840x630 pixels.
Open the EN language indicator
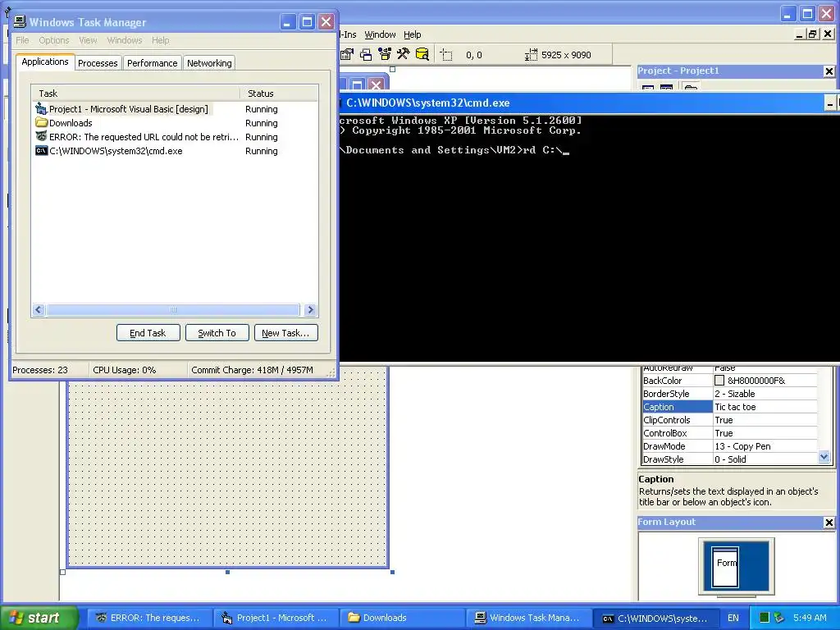pos(733,618)
